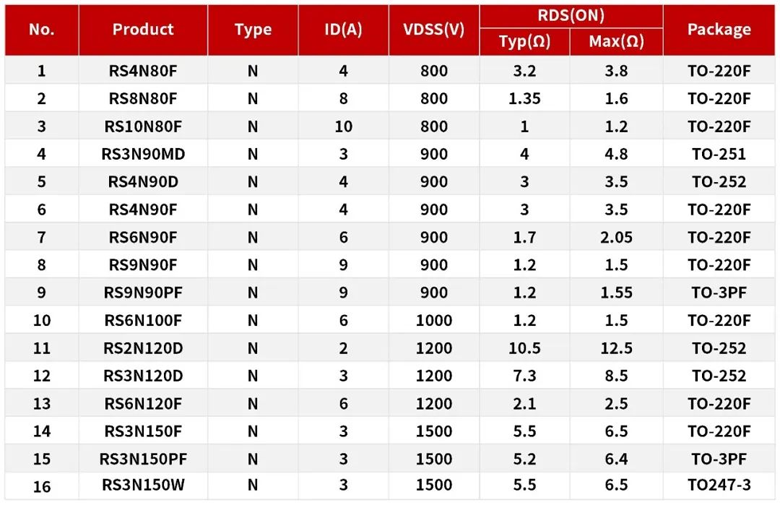This screenshot has height=505, width=780.
Task: Select the ID(A) column header
Action: 343,29
